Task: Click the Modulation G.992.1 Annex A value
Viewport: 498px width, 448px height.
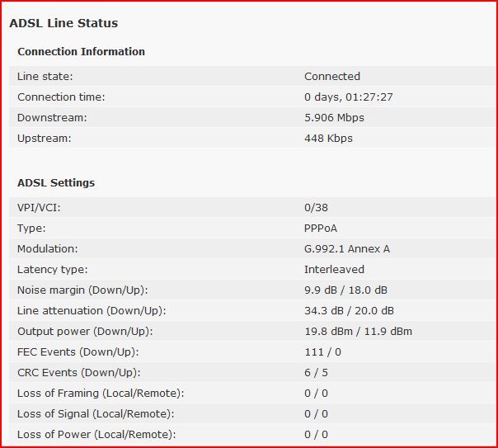Action: point(347,249)
